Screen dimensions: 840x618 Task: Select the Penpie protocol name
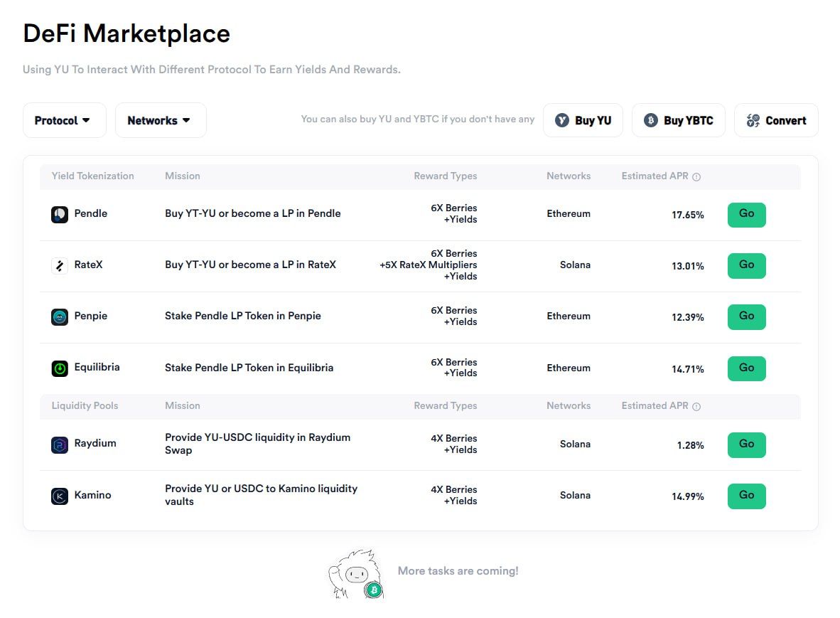(90, 316)
